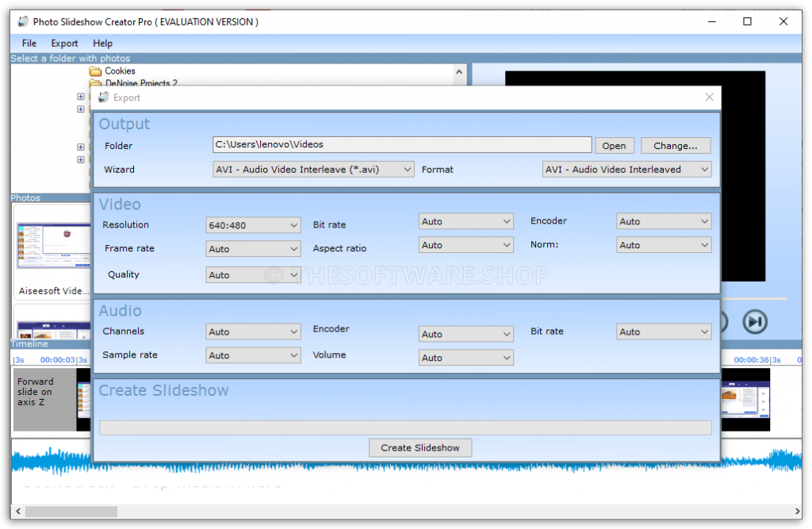Screen dimensions: 812x529
Task: Expand the video Aspect ratio dropdown
Action: pyautogui.click(x=465, y=245)
